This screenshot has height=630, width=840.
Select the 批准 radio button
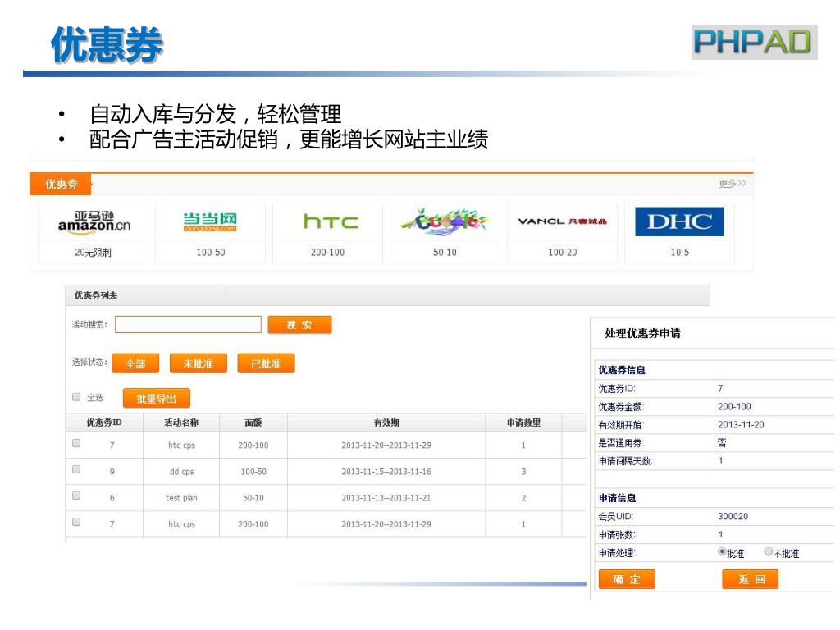click(722, 551)
